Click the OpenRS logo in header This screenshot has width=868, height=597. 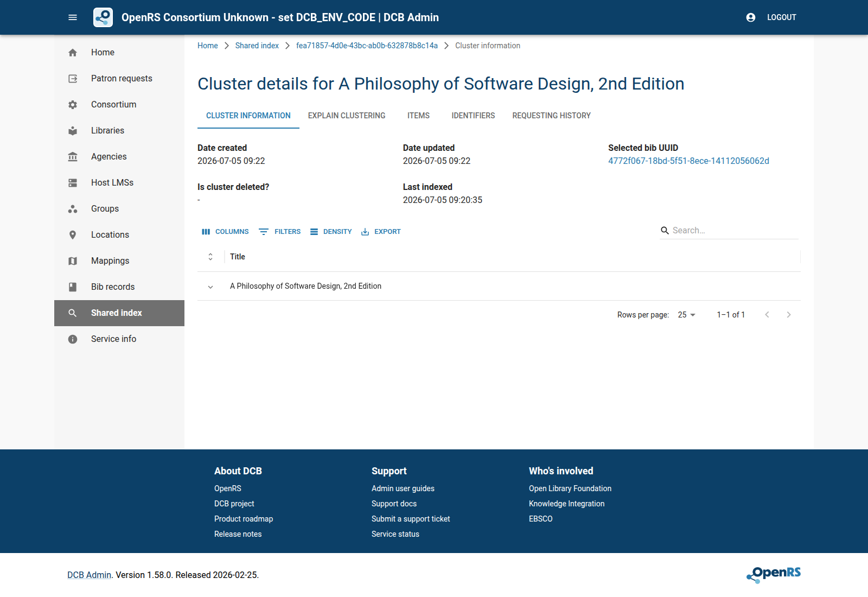(x=103, y=17)
